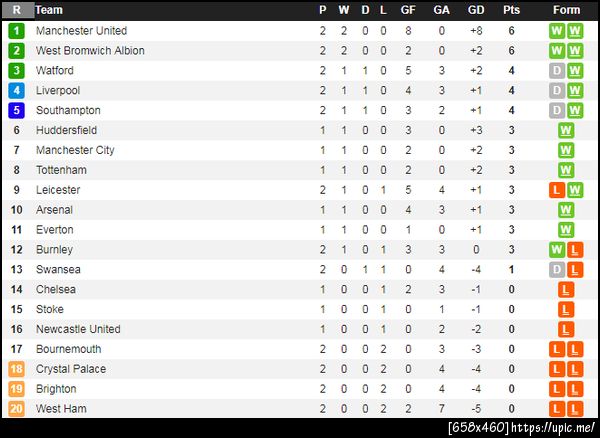Image resolution: width=600 pixels, height=438 pixels.
Task: Click Burnley's loss form badge
Action: 575,249
